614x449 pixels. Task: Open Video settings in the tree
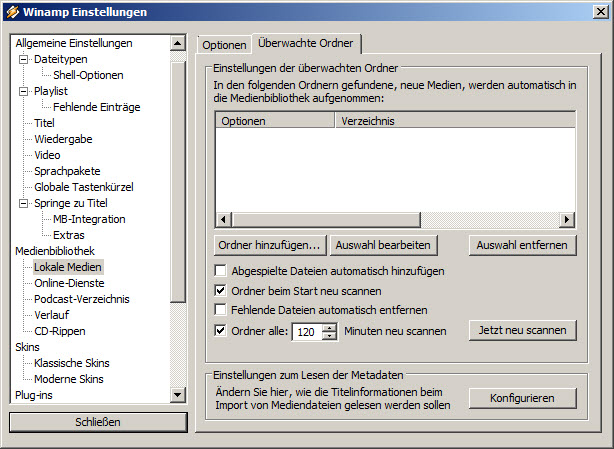(x=47, y=155)
